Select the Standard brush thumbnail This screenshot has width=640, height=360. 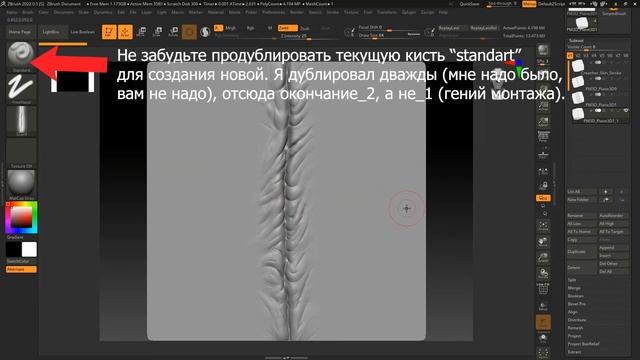pos(20,55)
